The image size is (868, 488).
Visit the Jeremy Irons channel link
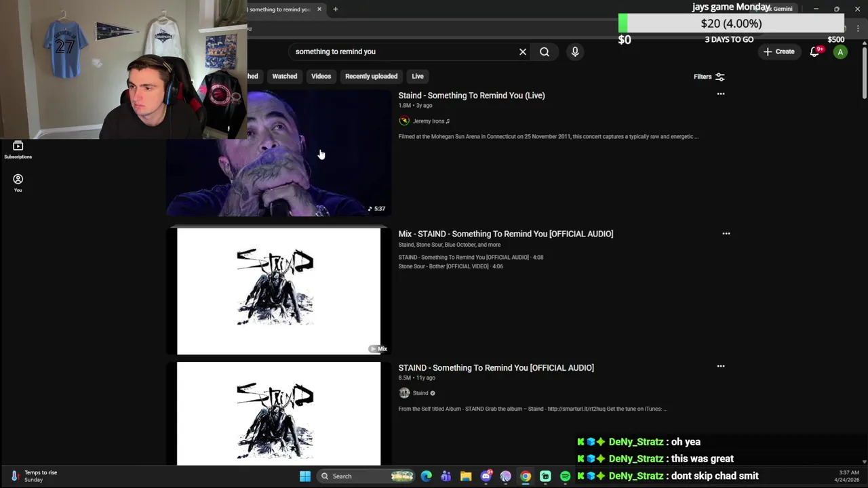[431, 121]
